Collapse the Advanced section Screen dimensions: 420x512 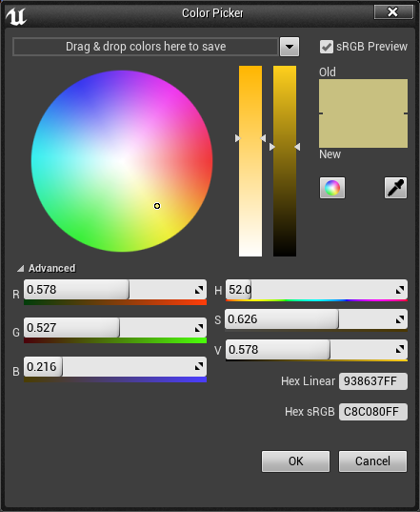(x=21, y=269)
